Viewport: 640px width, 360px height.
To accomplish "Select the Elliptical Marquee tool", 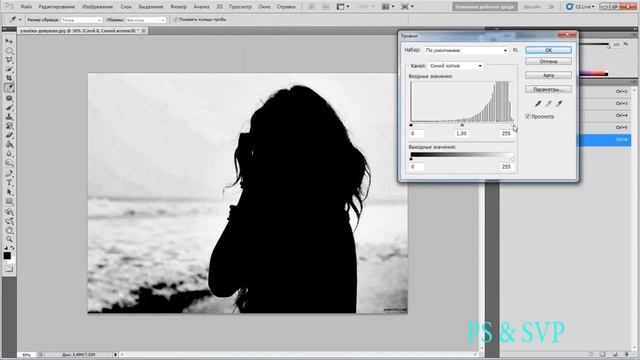I will point(9,51).
